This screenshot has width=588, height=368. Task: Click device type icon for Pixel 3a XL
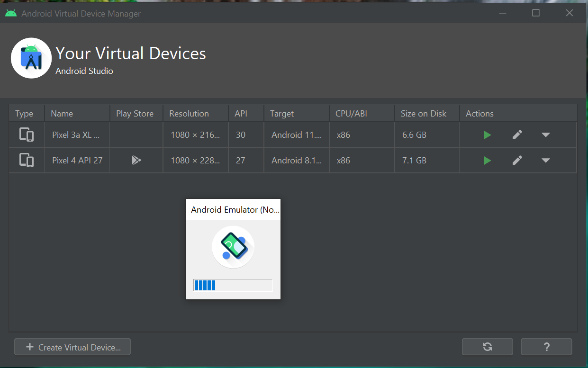[27, 135]
